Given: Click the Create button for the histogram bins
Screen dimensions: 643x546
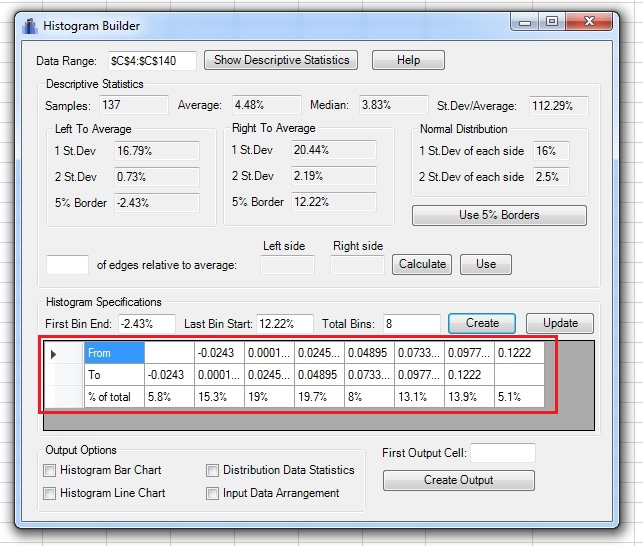Looking at the screenshot, I should (482, 323).
